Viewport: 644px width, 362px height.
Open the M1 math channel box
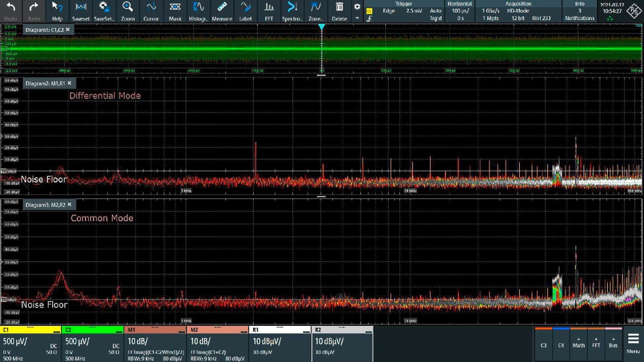(155, 344)
